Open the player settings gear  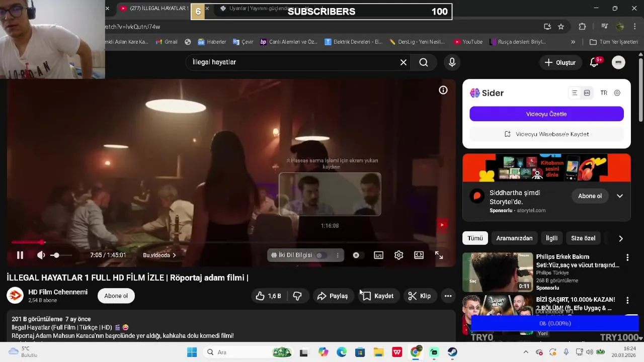pyautogui.click(x=399, y=255)
